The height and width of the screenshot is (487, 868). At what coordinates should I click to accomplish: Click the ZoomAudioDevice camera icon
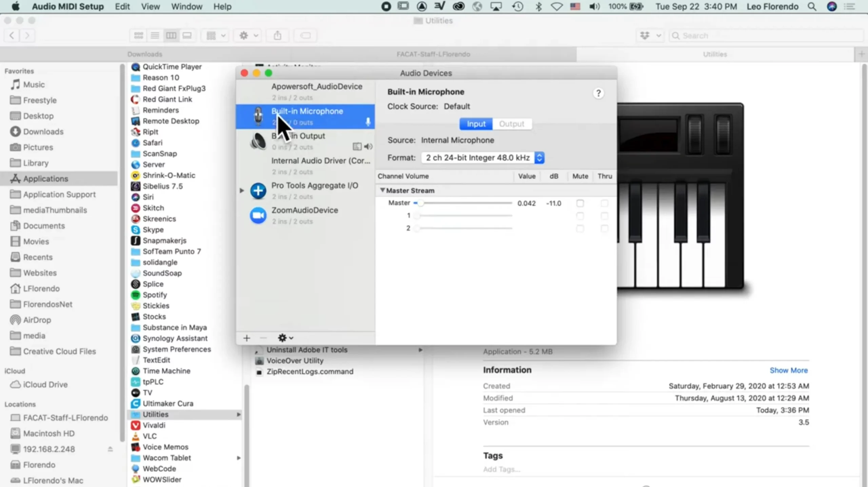pos(258,215)
